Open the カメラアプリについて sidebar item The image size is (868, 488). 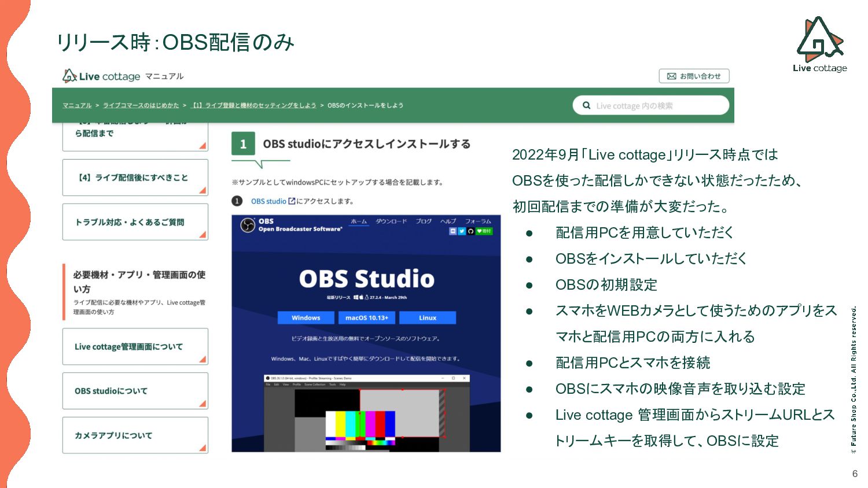(x=135, y=435)
